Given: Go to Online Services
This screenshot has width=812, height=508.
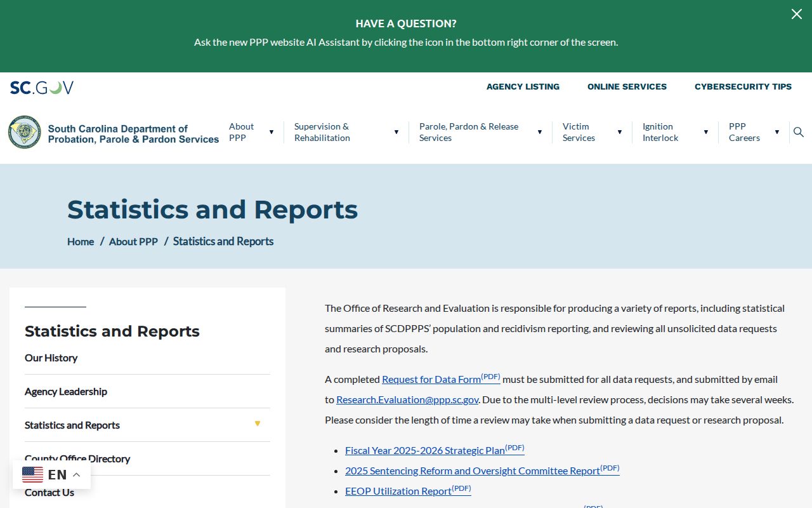Looking at the screenshot, I should coord(627,87).
